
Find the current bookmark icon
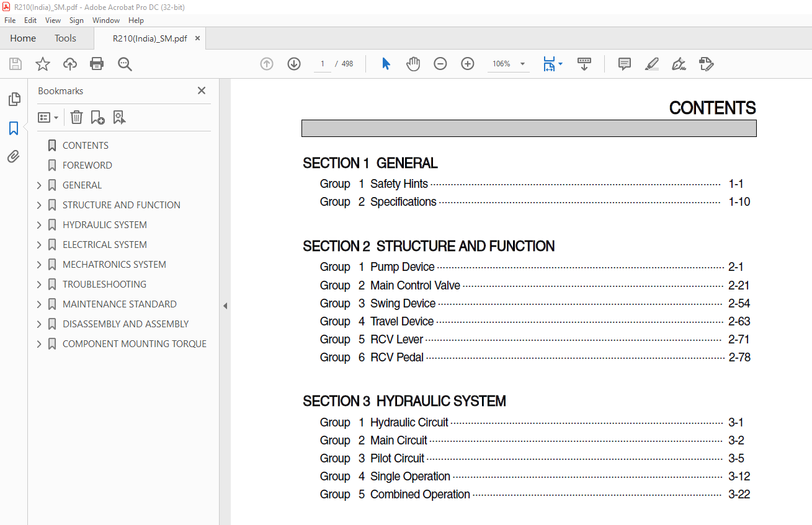[x=119, y=117]
